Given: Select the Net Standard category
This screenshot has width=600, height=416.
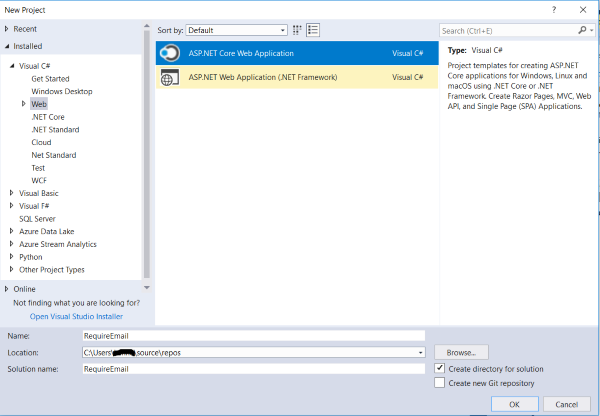Looking at the screenshot, I should pos(54,155).
